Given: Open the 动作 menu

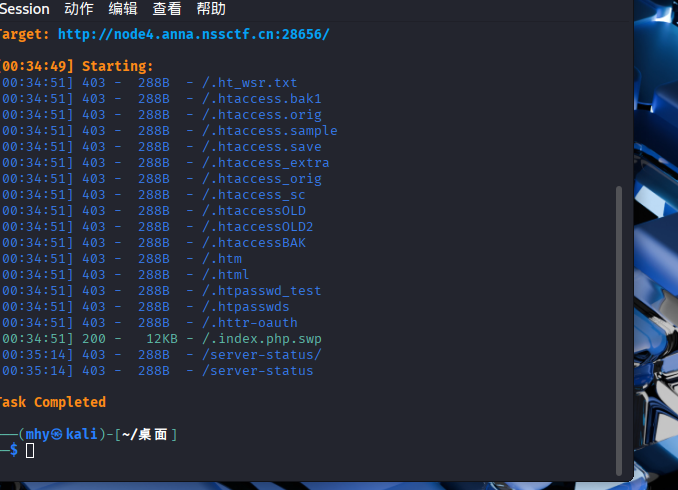Looking at the screenshot, I should pyautogui.click(x=79, y=9).
